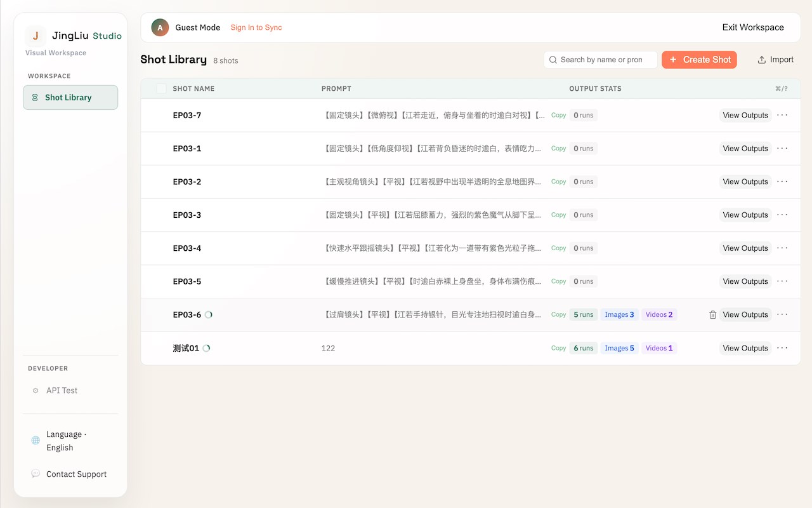Image resolution: width=812 pixels, height=508 pixels.
Task: Copy the prompt of 测试01
Action: point(558,348)
